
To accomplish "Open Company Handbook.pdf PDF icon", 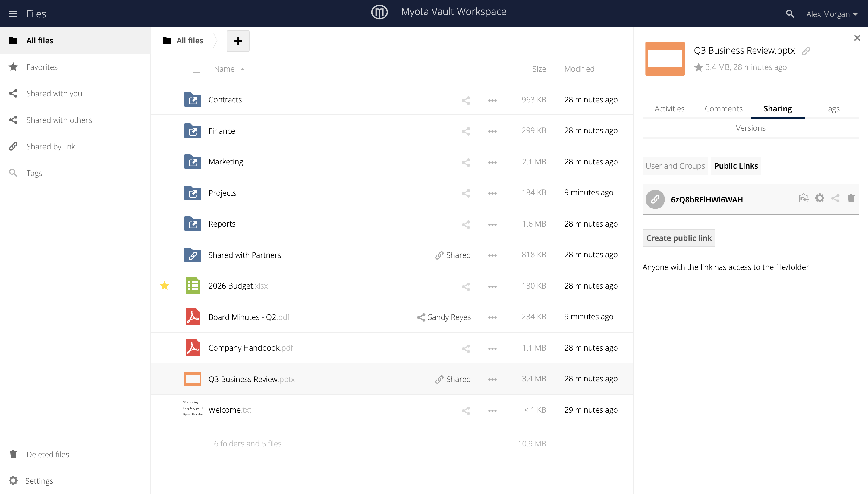I will pyautogui.click(x=193, y=348).
